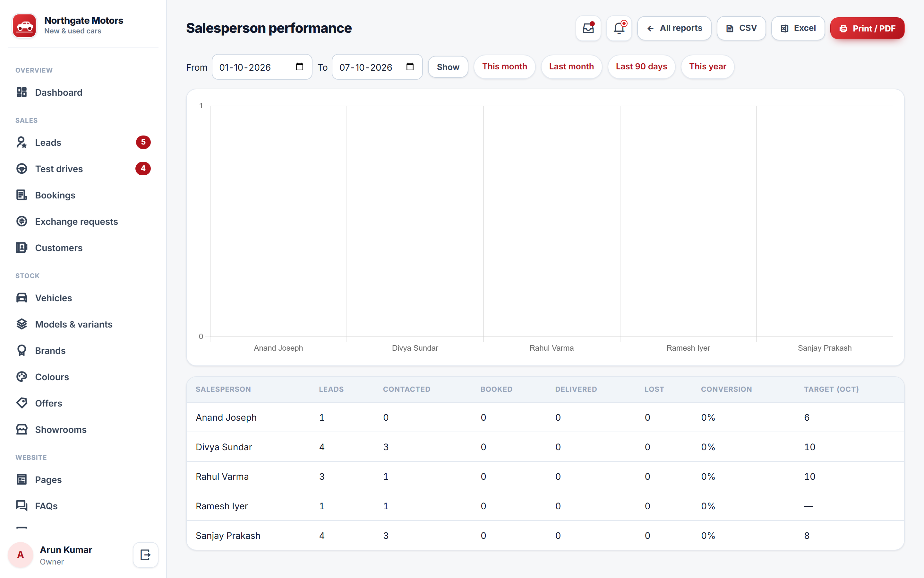The width and height of the screenshot is (924, 578).
Task: Click the Arun Kumar avatar
Action: click(21, 555)
